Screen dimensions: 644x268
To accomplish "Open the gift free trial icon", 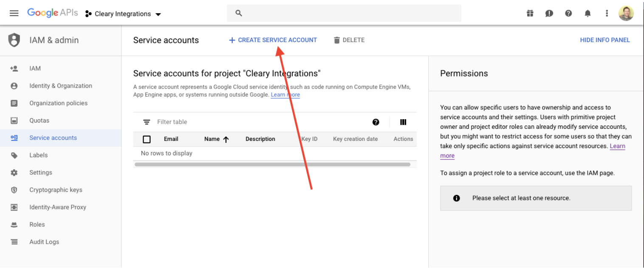I will click(x=530, y=14).
